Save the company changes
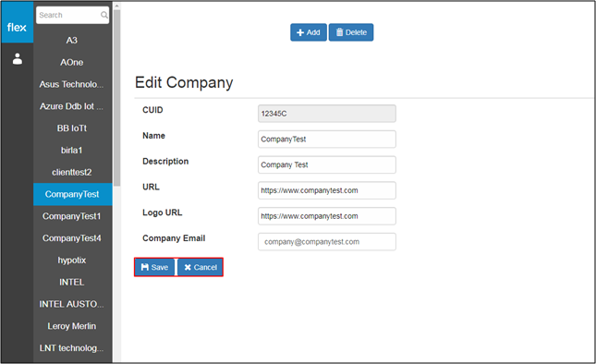596x364 pixels. point(154,268)
